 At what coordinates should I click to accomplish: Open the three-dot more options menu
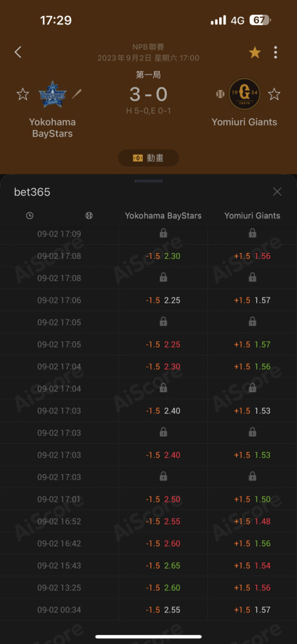(x=275, y=53)
